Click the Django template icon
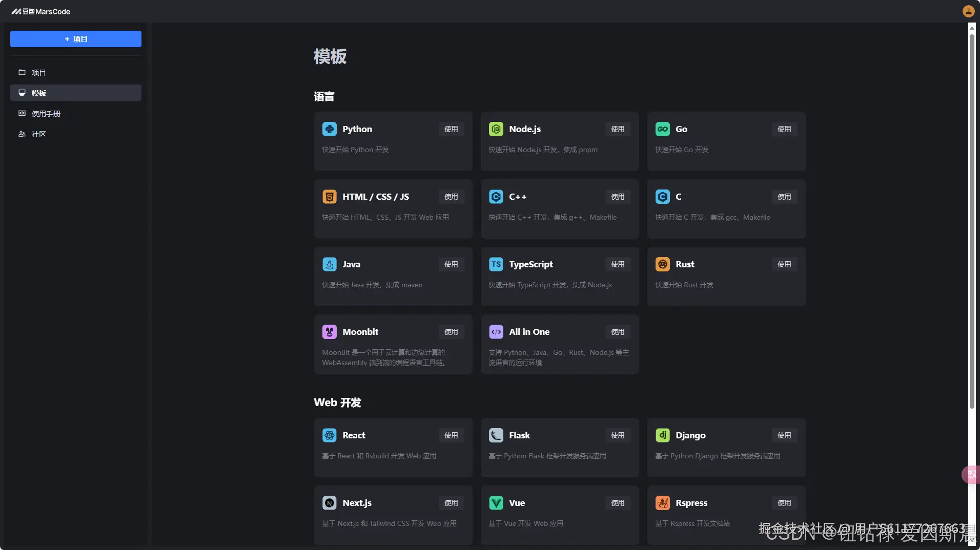 [x=663, y=435]
